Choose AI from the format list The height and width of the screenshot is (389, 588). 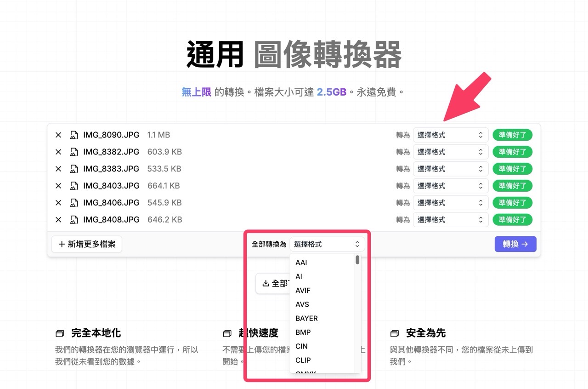322,276
